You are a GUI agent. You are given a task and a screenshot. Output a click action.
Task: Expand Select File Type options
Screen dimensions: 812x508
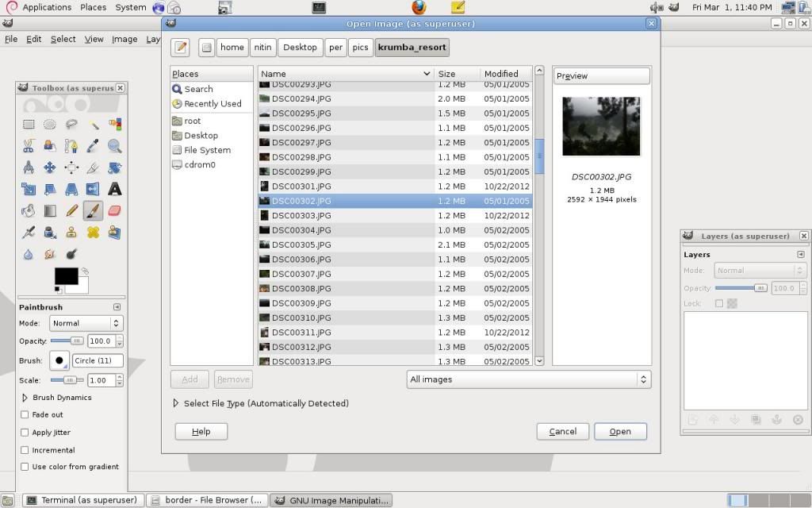click(175, 402)
